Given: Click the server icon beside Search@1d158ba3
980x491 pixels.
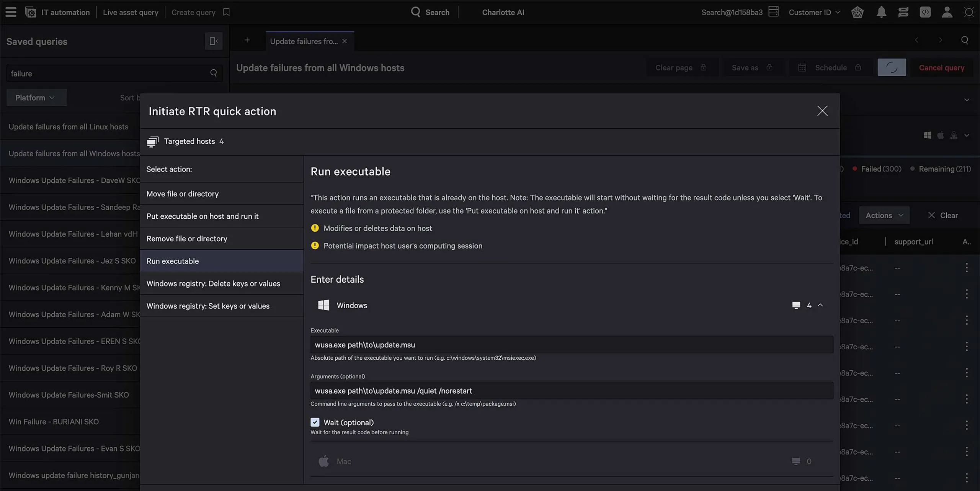Looking at the screenshot, I should click(773, 11).
